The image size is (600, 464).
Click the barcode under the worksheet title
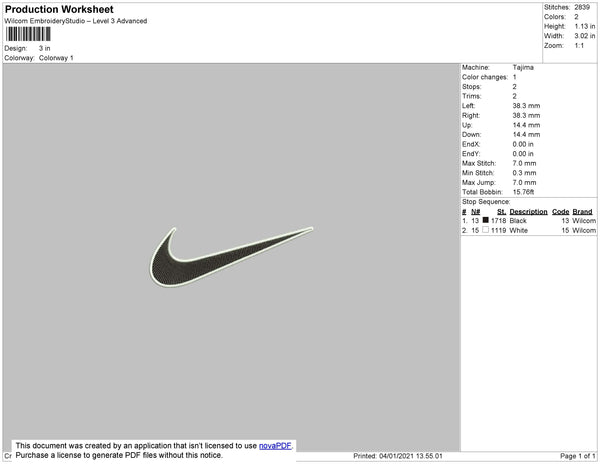click(x=28, y=34)
